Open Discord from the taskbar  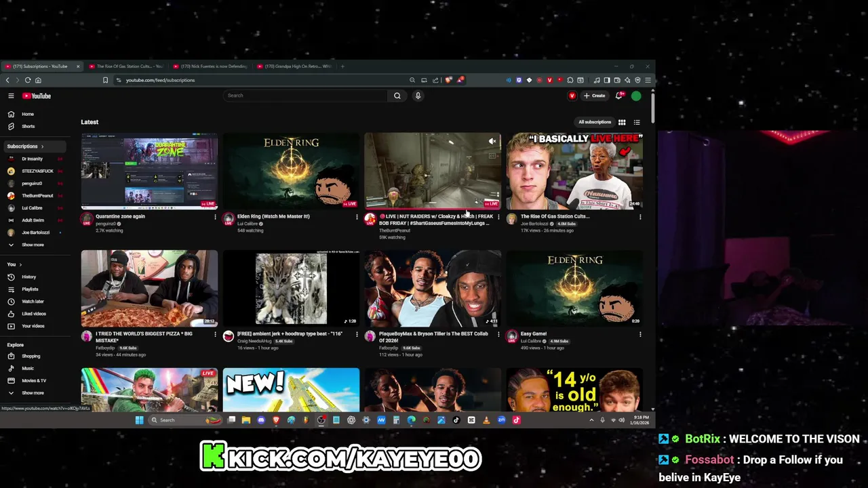[261, 420]
